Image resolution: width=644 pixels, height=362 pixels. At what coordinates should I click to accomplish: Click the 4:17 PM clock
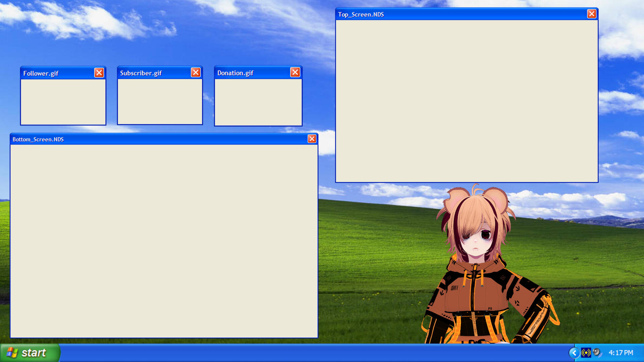(621, 353)
